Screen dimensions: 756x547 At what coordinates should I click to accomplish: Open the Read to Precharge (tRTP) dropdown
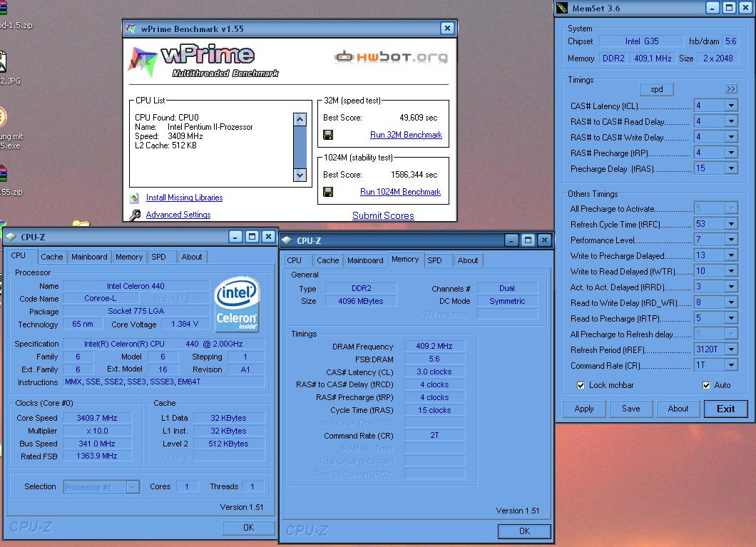click(x=732, y=318)
